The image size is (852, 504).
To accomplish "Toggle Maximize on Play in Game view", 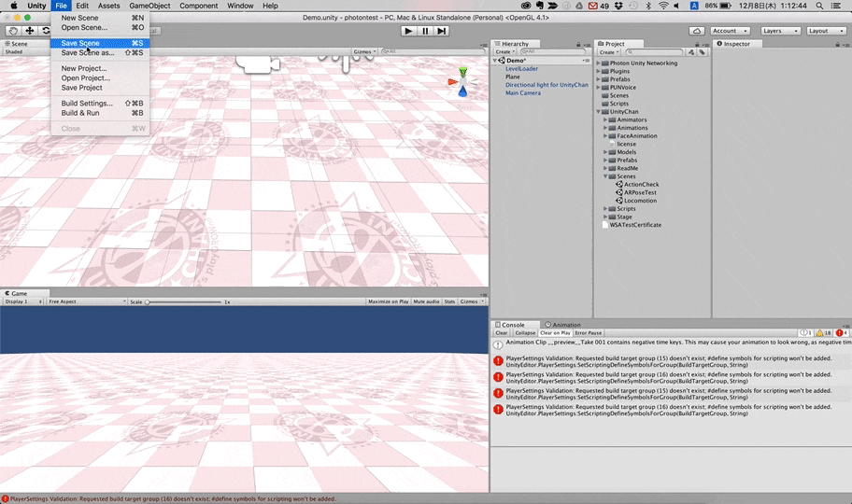I will [388, 301].
